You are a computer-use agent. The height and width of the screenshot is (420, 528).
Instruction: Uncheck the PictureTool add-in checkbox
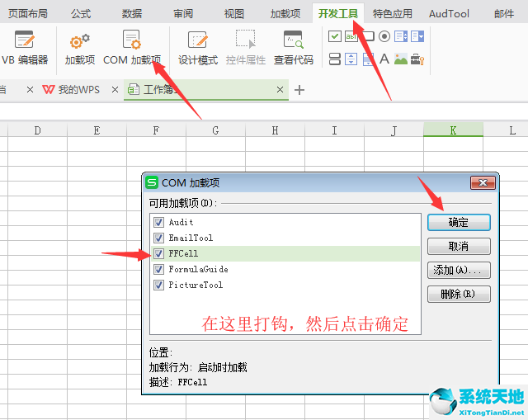[158, 285]
